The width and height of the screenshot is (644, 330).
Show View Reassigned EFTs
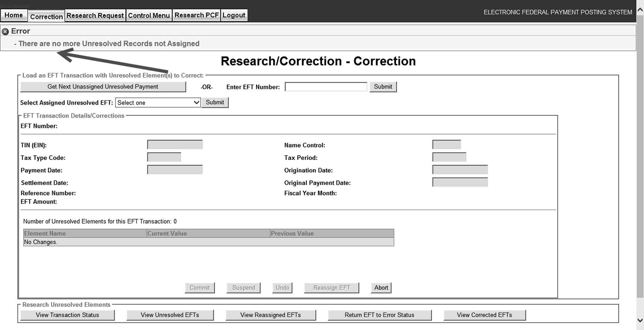click(x=270, y=315)
